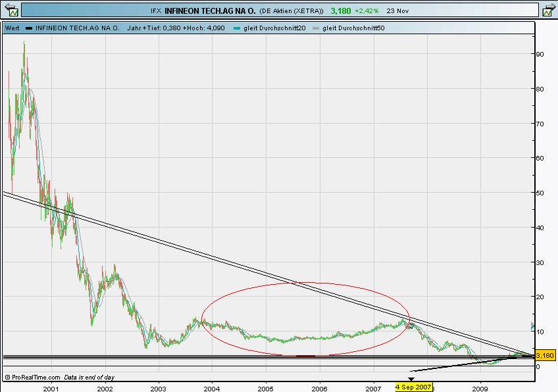The image size is (558, 392).
Task: Click the 3,180 quote value in header
Action: coord(341,11)
